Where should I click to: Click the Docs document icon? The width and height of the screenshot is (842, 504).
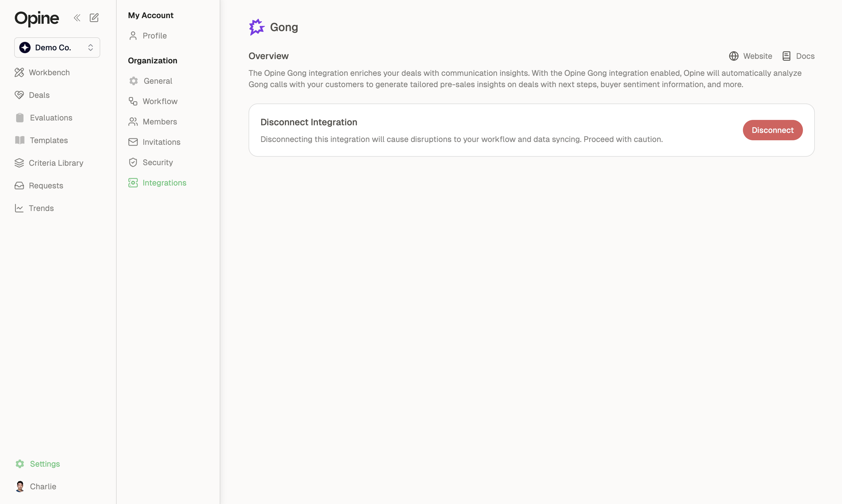(786, 56)
